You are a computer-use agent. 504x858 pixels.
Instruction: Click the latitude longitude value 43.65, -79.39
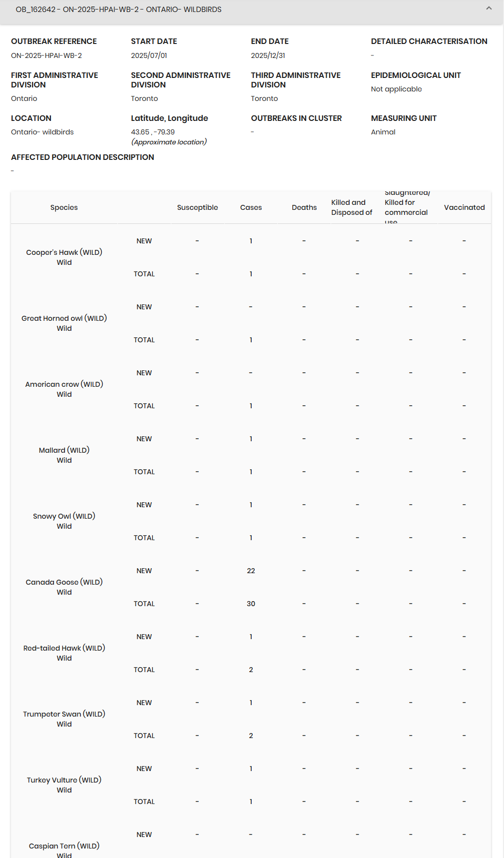point(153,132)
